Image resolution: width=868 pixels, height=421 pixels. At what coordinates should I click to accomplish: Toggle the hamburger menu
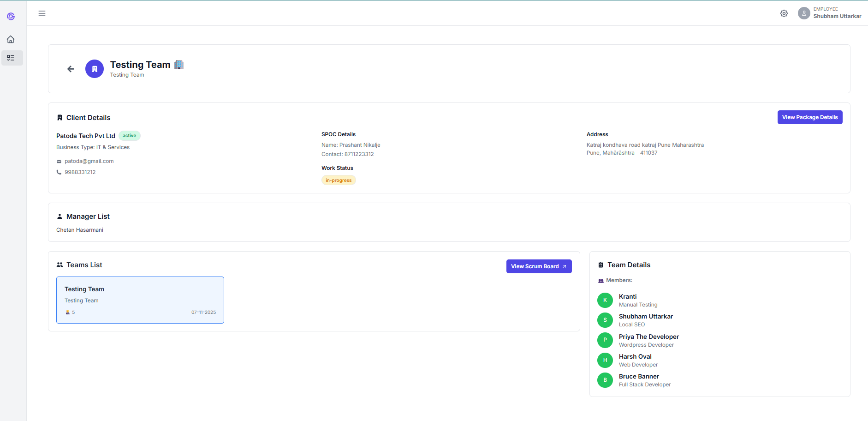[x=42, y=13]
